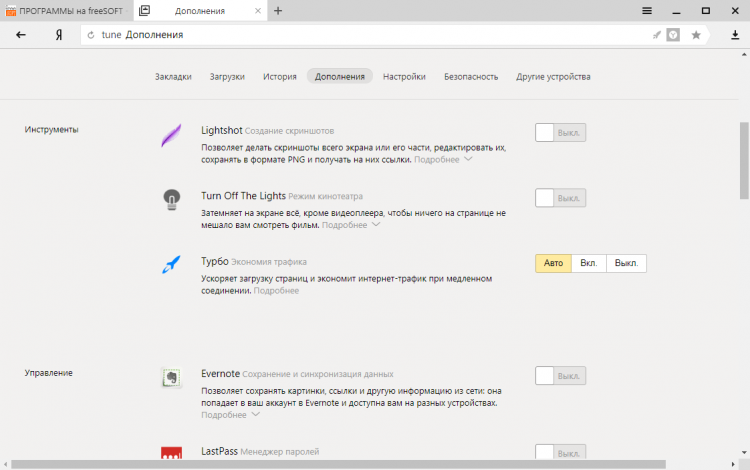Open Yandex home via Я icon
The image size is (750, 470).
pyautogui.click(x=59, y=35)
